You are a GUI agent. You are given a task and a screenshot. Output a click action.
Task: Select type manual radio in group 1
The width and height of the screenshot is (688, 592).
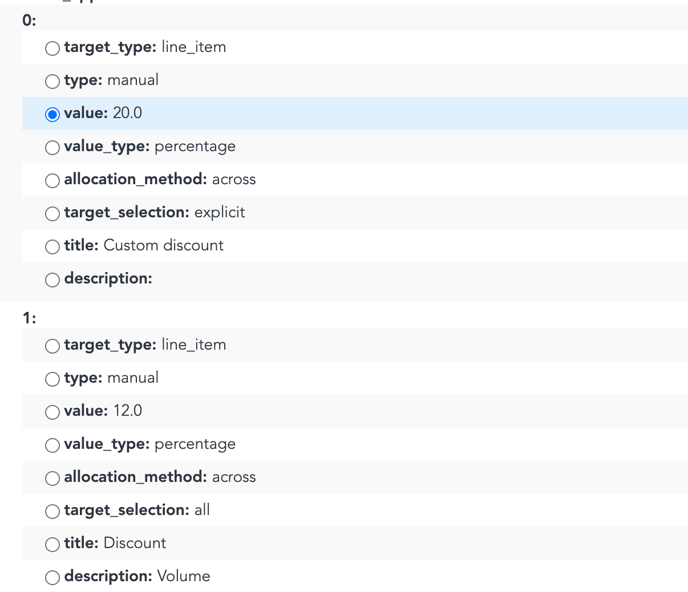52,379
